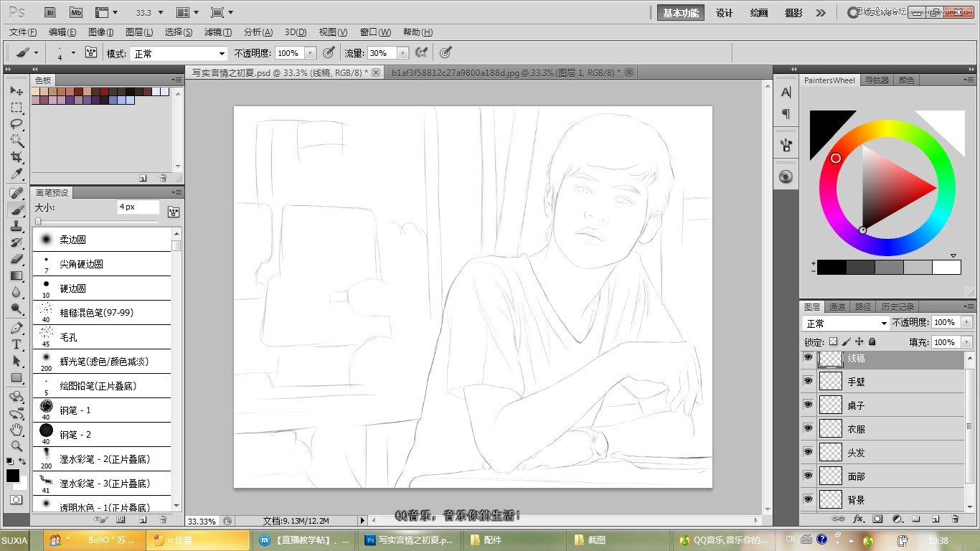Enable airbrush mode in options bar

(x=421, y=52)
